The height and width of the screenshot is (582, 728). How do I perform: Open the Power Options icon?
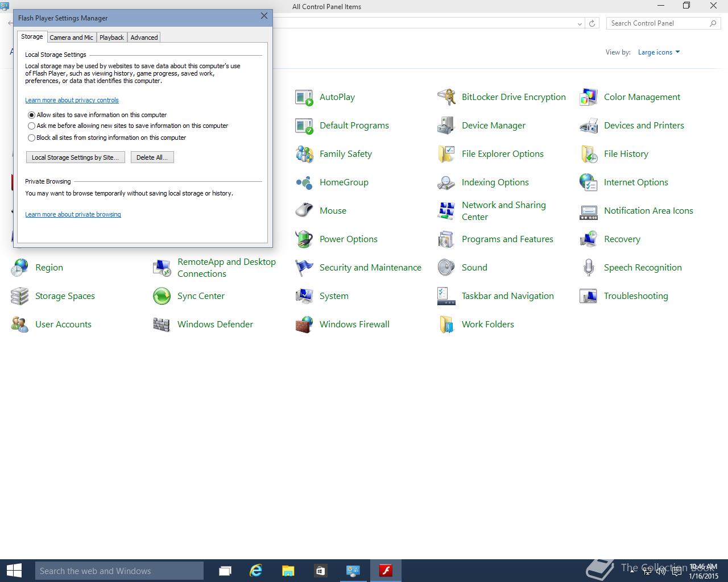[x=304, y=239]
